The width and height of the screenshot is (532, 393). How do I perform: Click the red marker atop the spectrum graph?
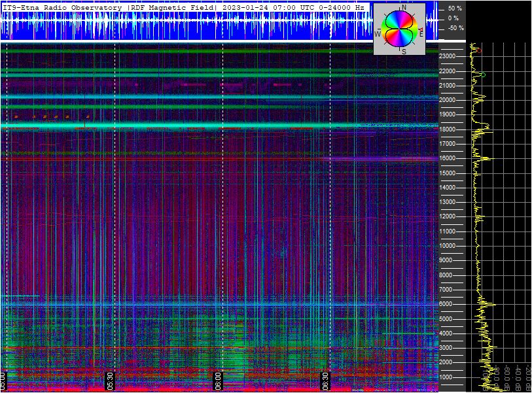pos(478,50)
